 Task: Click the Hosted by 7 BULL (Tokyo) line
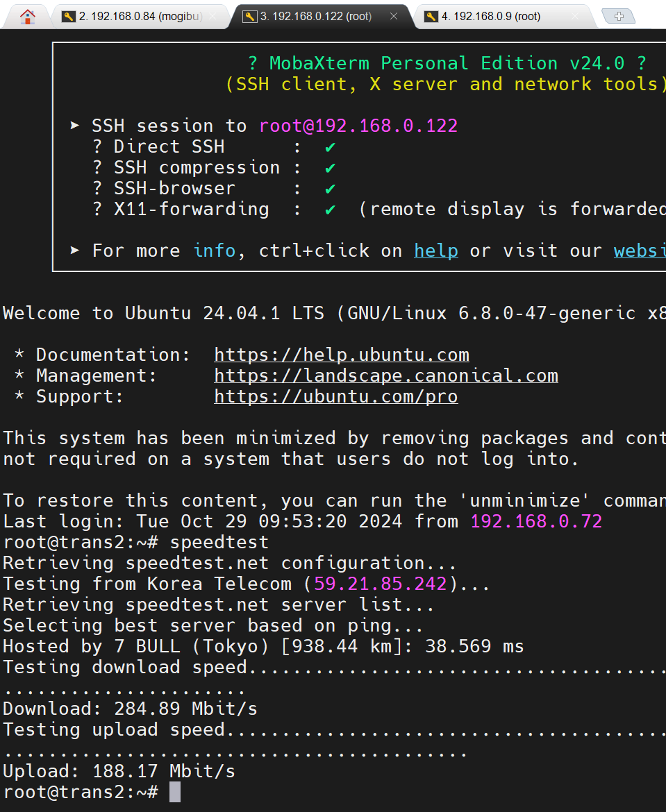[263, 646]
